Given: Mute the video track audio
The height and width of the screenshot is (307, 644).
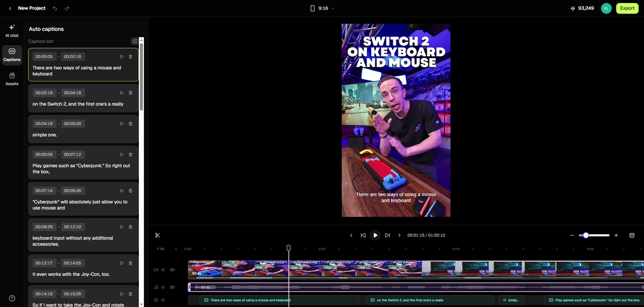Looking at the screenshot, I should tap(172, 270).
